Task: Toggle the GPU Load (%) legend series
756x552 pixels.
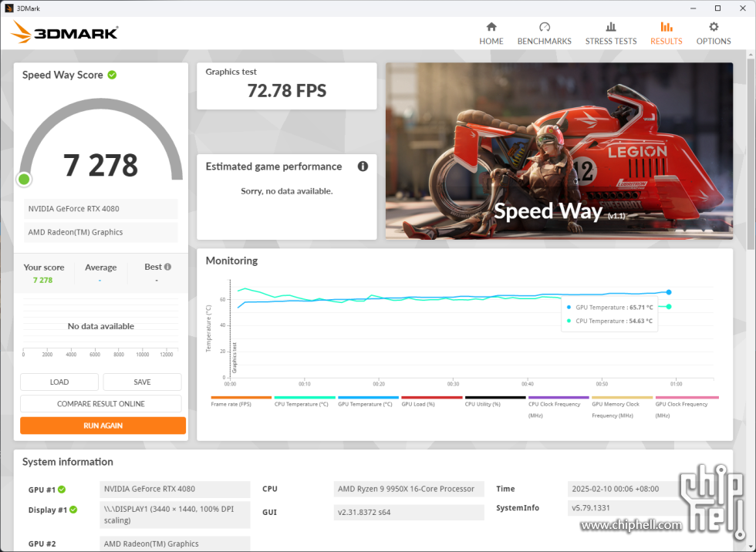Action: point(431,402)
